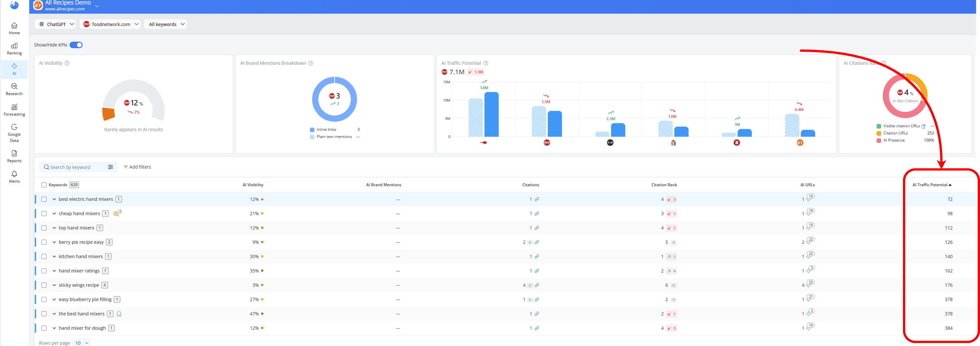The image size is (980, 346).
Task: Open the filter options icon beside the keyword search
Action: (x=111, y=167)
